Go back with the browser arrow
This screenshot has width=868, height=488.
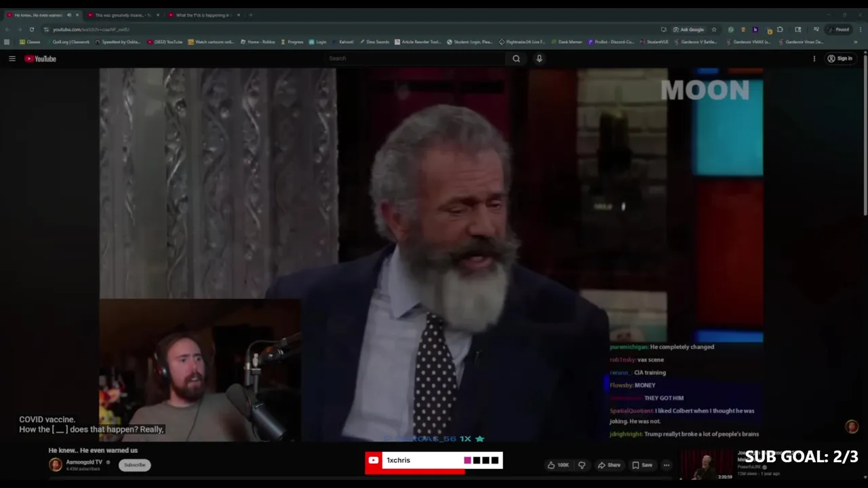pyautogui.click(x=7, y=30)
